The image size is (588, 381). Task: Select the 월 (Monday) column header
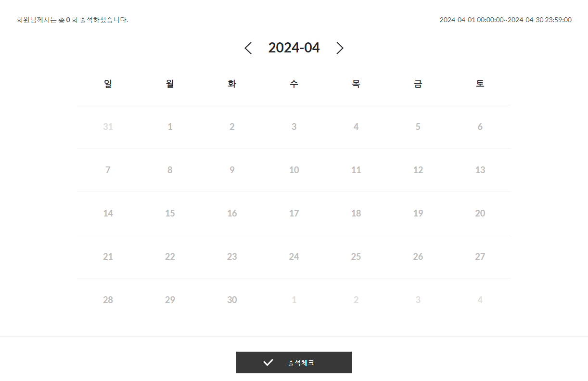[x=170, y=84]
